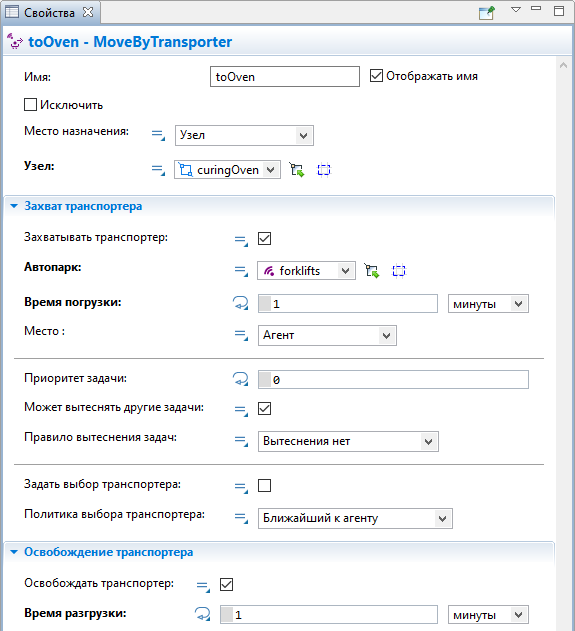Show curingOven node in editor (dashed square icon)
The height and width of the screenshot is (631, 575).
(324, 170)
